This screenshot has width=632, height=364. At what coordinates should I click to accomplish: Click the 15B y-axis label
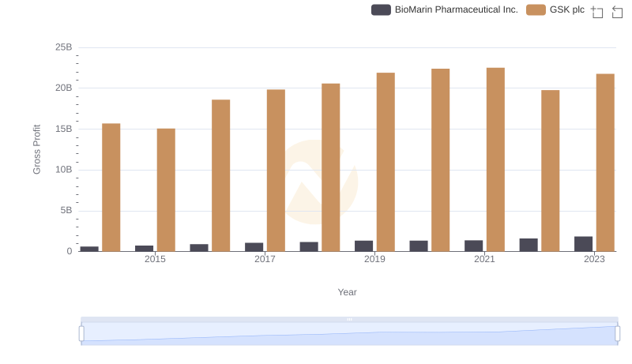point(64,129)
